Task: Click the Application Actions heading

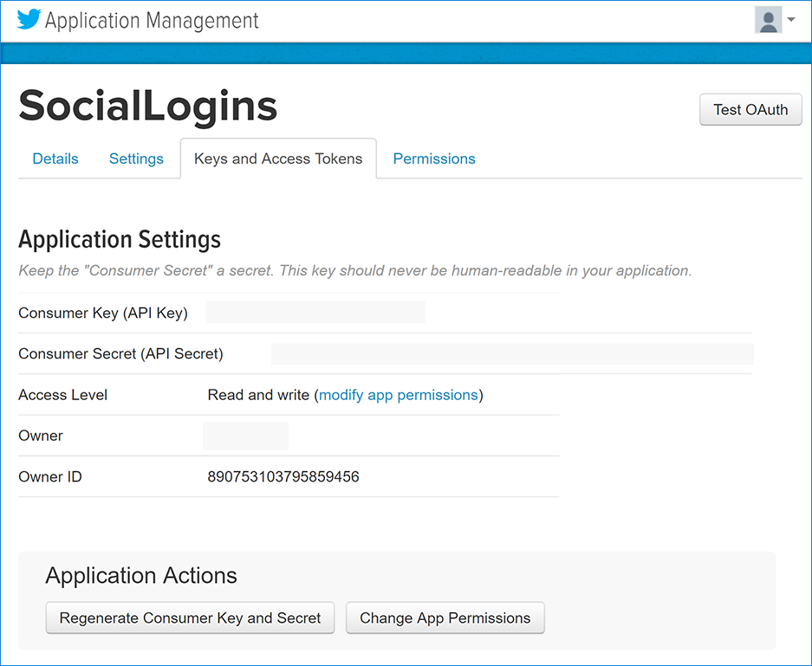Action: [x=141, y=576]
